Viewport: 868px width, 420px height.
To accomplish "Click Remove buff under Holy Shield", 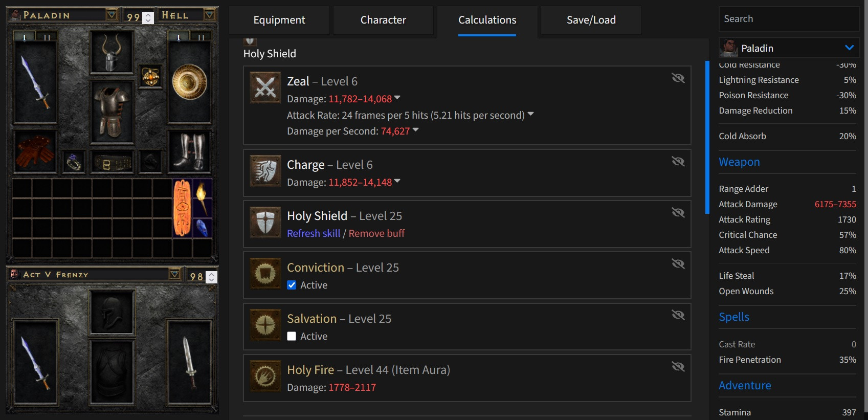I will coord(376,233).
